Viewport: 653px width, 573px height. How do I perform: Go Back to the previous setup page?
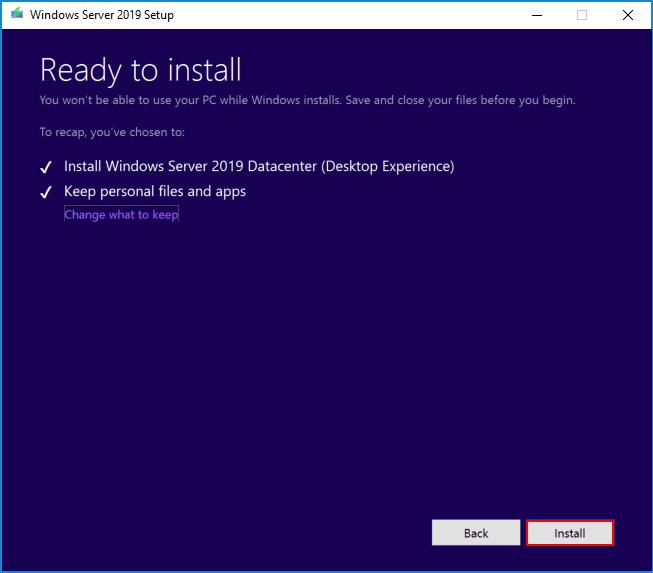click(x=476, y=533)
